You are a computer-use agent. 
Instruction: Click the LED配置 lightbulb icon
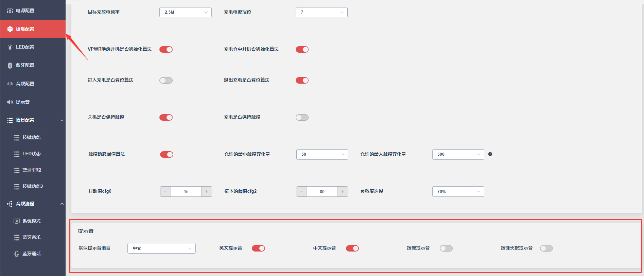point(10,47)
